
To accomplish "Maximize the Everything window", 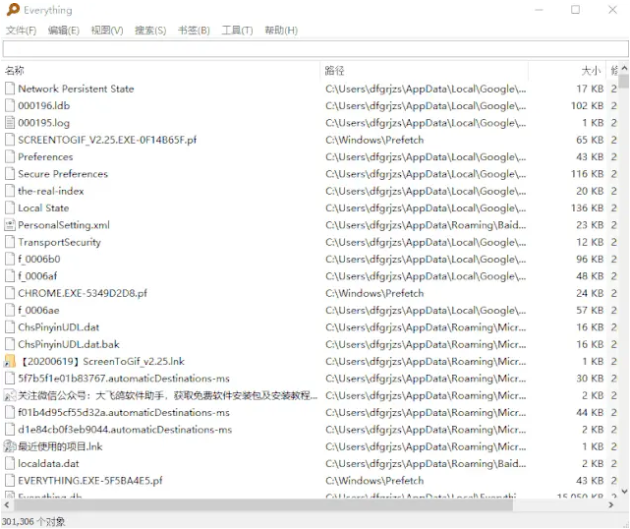I will pos(575,10).
